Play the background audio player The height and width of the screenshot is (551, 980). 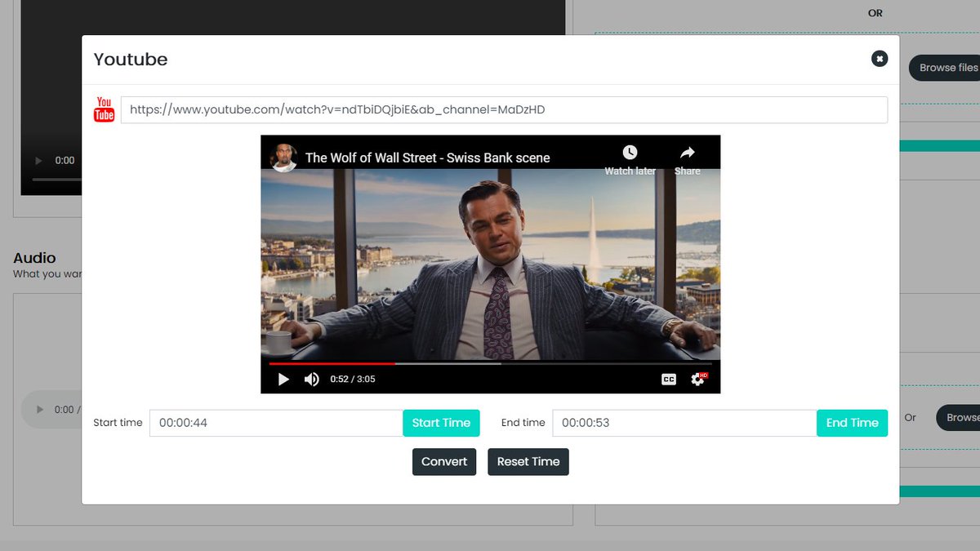tap(38, 410)
